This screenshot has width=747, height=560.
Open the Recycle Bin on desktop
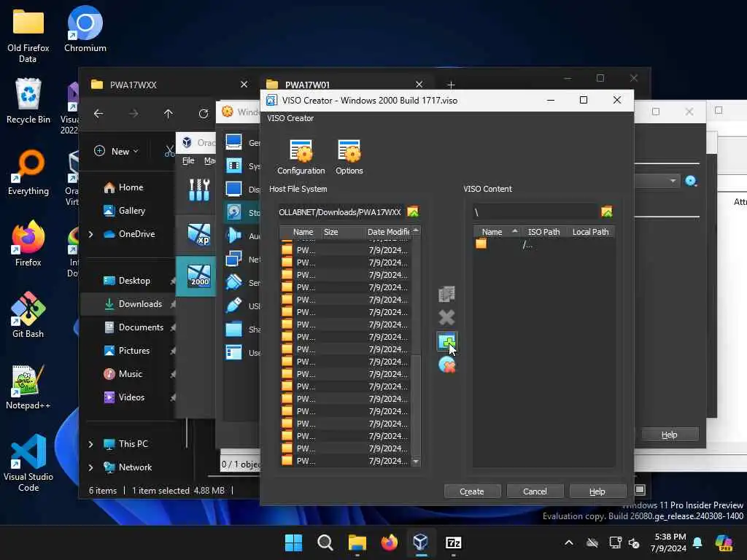28,101
